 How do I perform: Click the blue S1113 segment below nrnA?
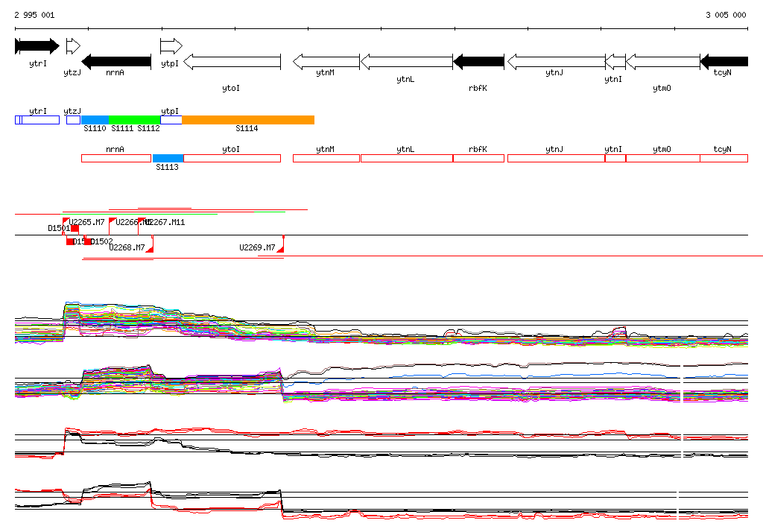(x=168, y=158)
